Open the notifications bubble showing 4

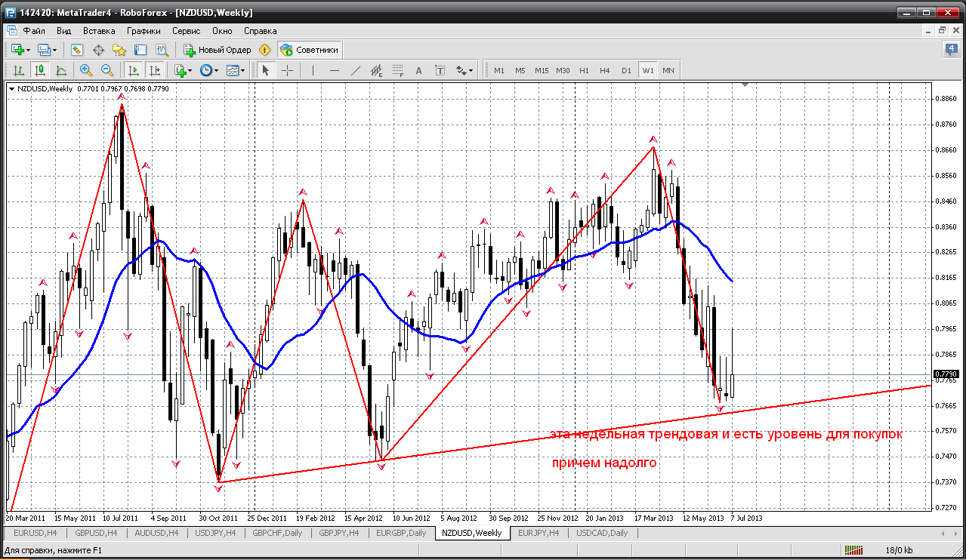coord(951,50)
